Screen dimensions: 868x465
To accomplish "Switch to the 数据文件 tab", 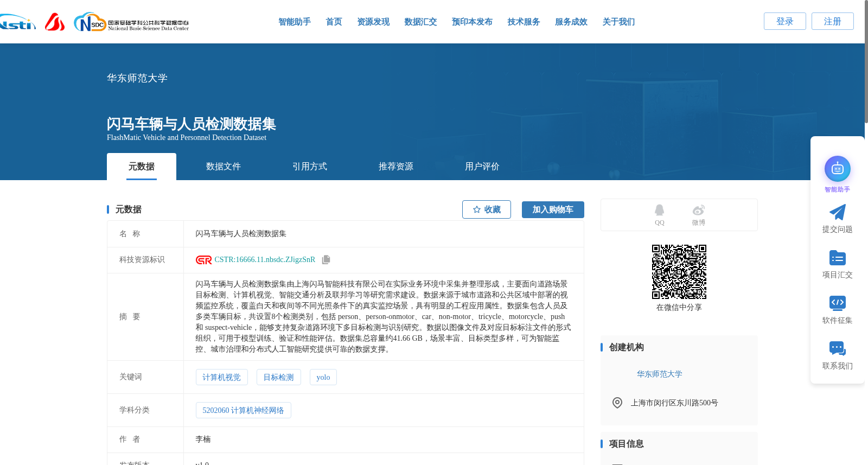I will [x=224, y=167].
